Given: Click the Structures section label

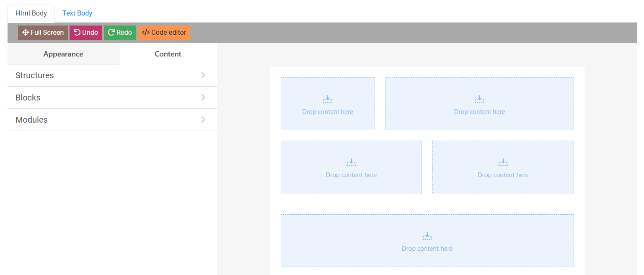Looking at the screenshot, I should coord(35,76).
